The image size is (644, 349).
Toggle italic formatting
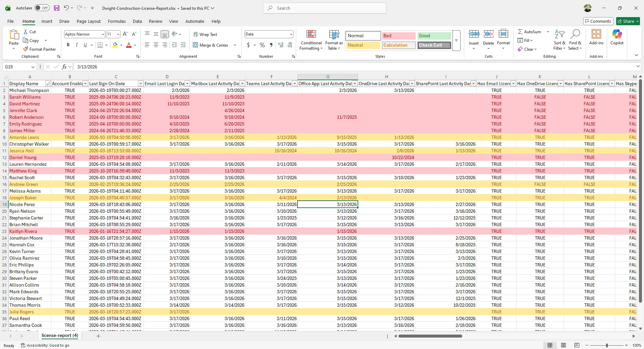click(x=76, y=45)
